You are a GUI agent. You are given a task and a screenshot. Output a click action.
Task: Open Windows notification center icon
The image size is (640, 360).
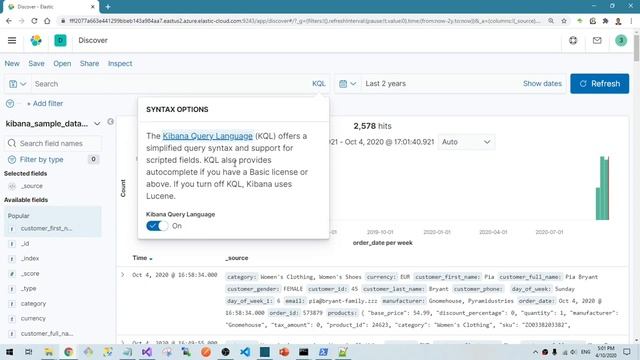[627, 352]
